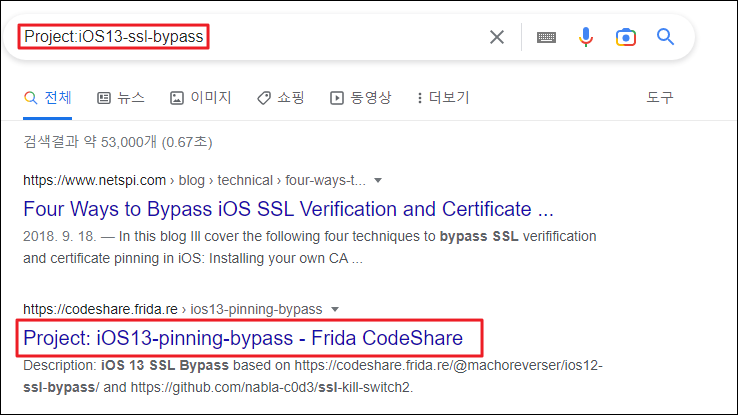Click the magnifier icon beside 전체
Image resolution: width=738 pixels, height=415 pixels.
(x=31, y=98)
